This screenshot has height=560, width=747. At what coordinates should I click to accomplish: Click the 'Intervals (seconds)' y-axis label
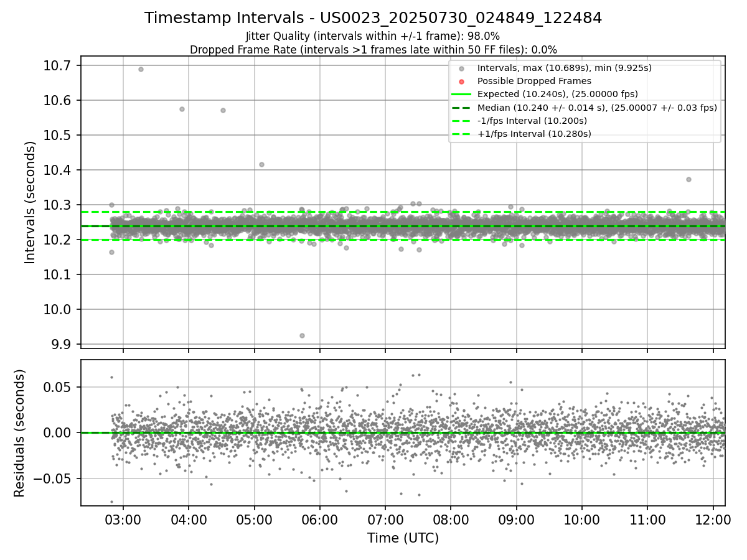pyautogui.click(x=31, y=202)
